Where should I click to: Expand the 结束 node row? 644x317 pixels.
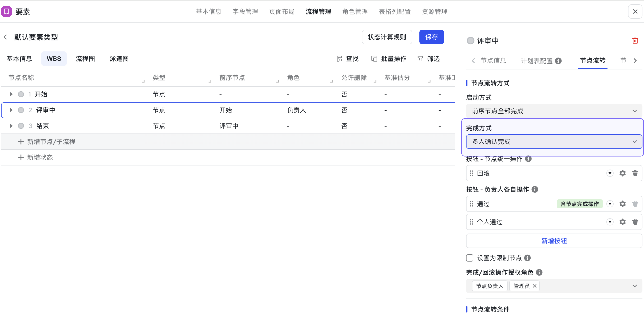pyautogui.click(x=11, y=126)
